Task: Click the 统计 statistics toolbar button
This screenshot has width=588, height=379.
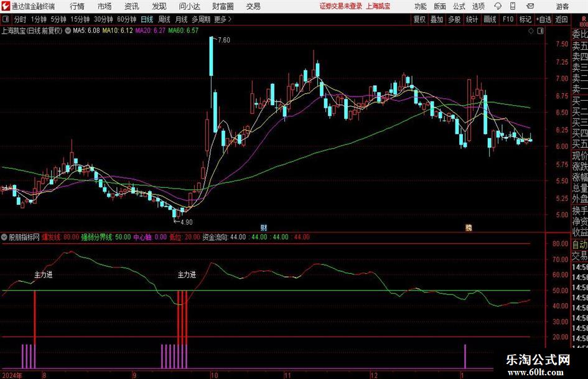Action: [472, 19]
